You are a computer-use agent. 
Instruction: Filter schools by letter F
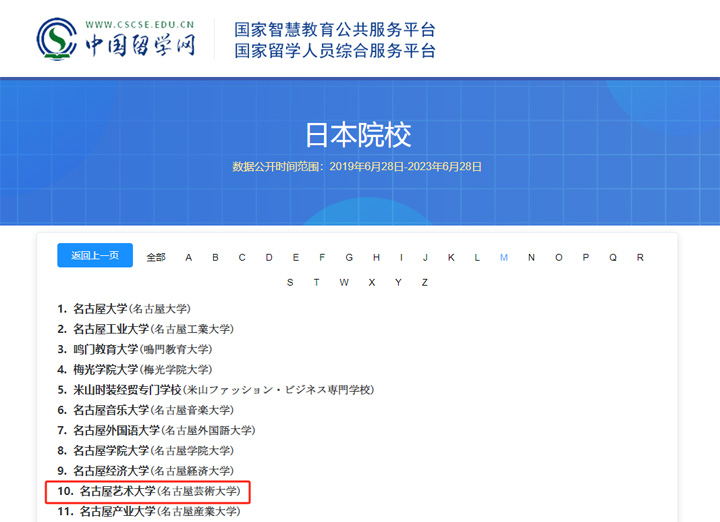coord(322,258)
